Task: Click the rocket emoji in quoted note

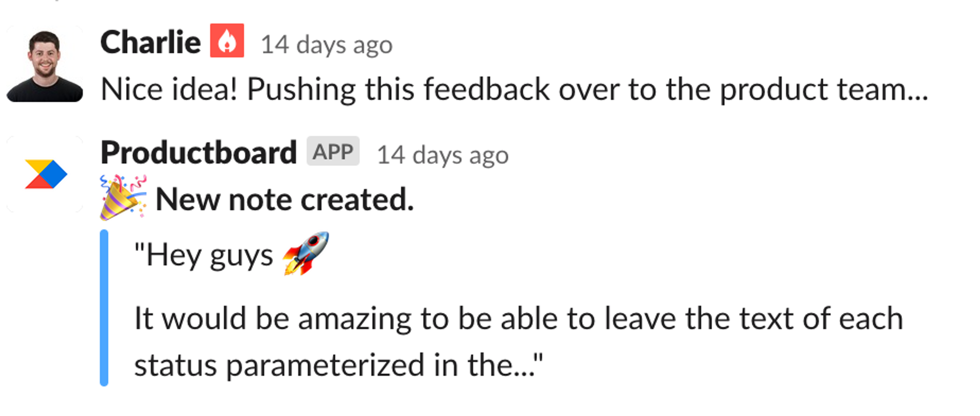Action: click(306, 253)
